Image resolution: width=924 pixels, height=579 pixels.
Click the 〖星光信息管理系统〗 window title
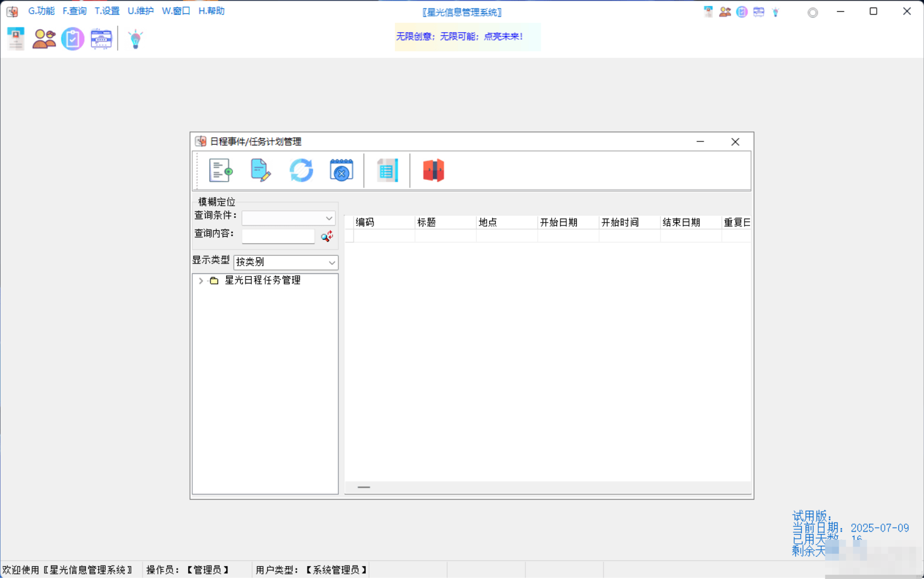(462, 12)
